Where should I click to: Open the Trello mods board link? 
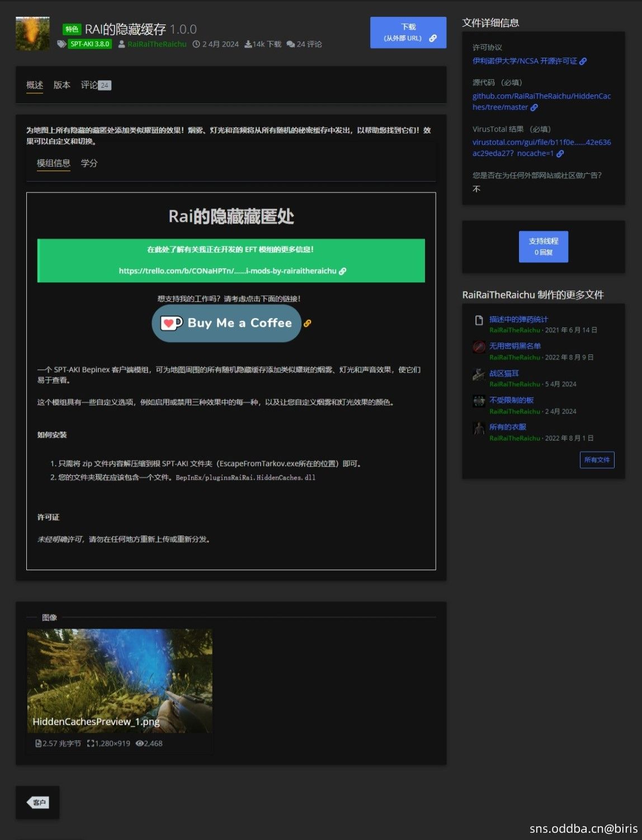228,271
